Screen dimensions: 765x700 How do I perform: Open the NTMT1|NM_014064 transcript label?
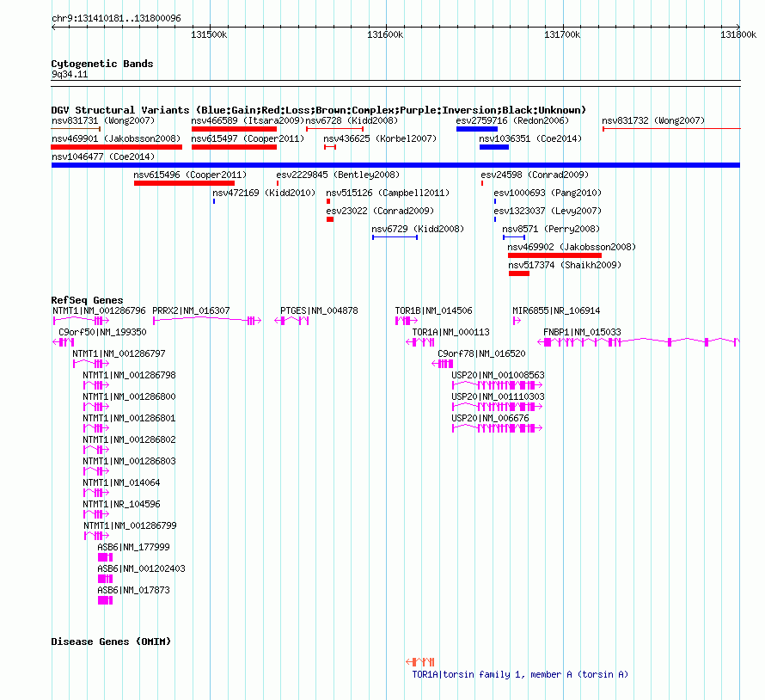click(121, 482)
